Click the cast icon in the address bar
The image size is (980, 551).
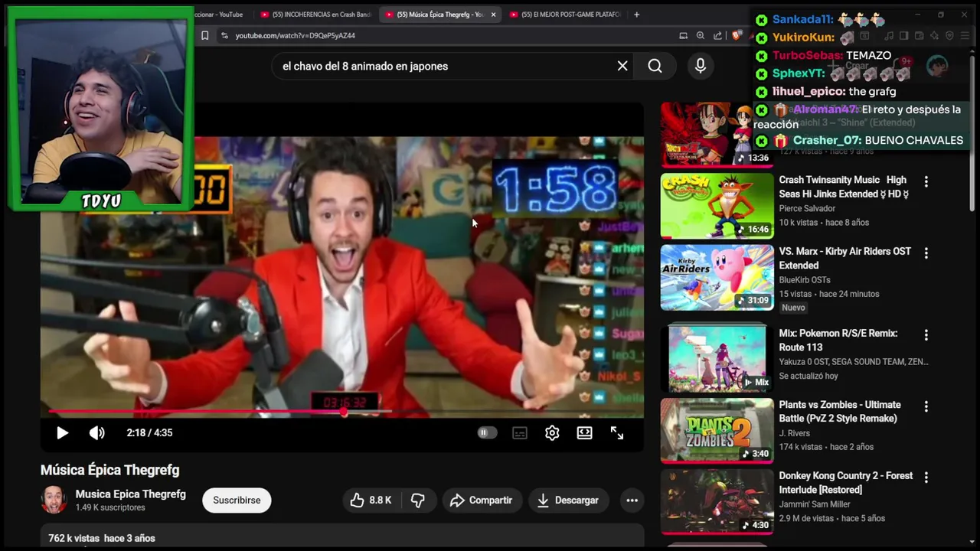pyautogui.click(x=683, y=35)
